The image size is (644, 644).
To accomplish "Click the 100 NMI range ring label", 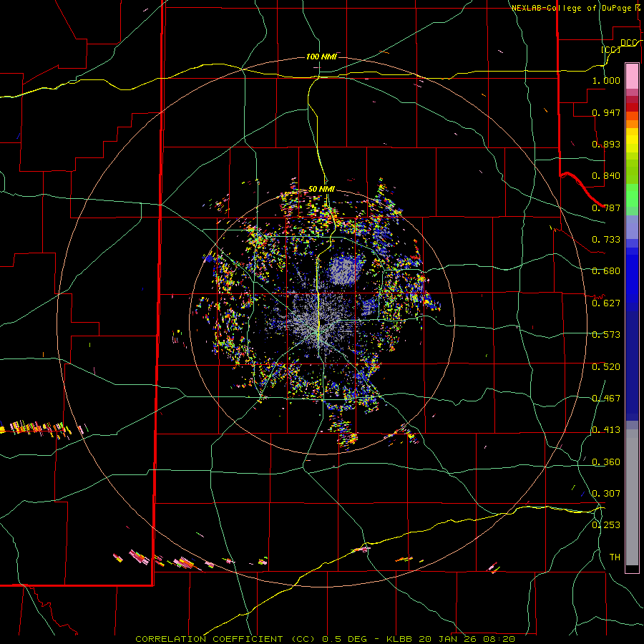I will tap(321, 57).
